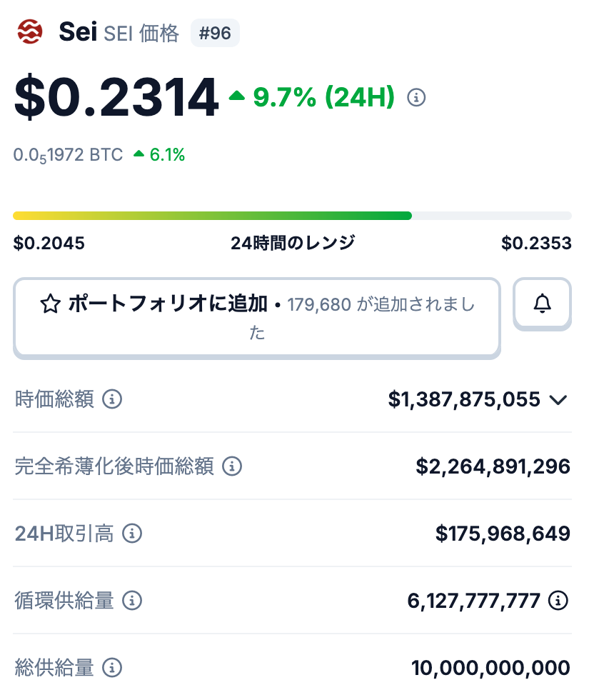Show info for 時価総額 label
The height and width of the screenshot is (700, 604).
coord(111,399)
